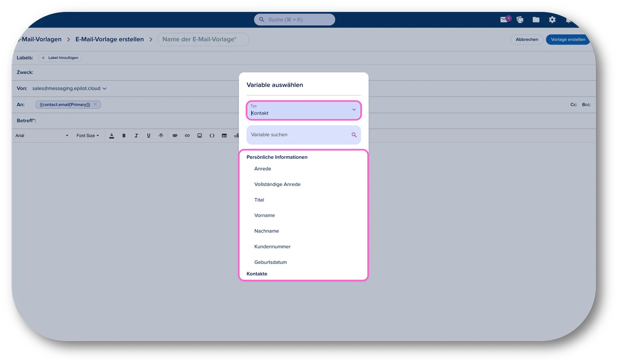The image size is (619, 364).
Task: Click Vorlage erstellen button
Action: click(x=568, y=39)
